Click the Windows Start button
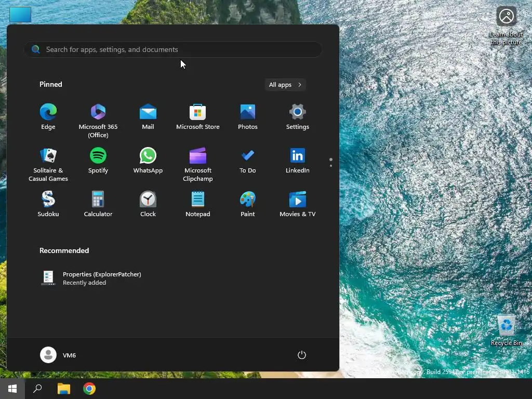Image resolution: width=532 pixels, height=399 pixels. [x=12, y=389]
